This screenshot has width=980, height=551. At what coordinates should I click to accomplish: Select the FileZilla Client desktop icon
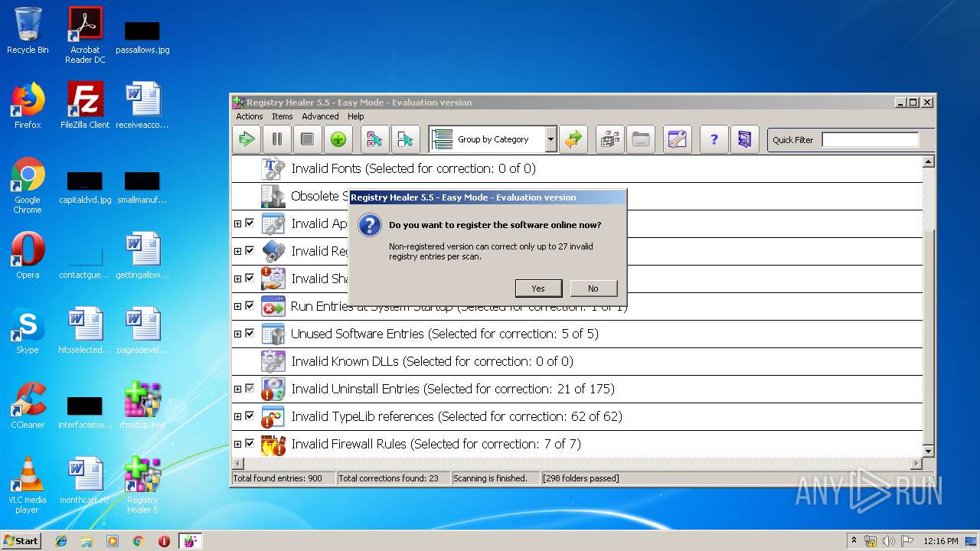[x=85, y=106]
